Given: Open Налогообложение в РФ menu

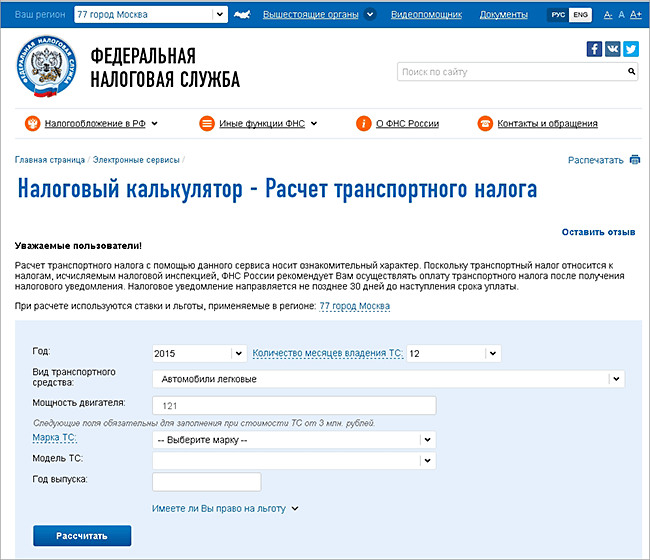Looking at the screenshot, I should (95, 124).
